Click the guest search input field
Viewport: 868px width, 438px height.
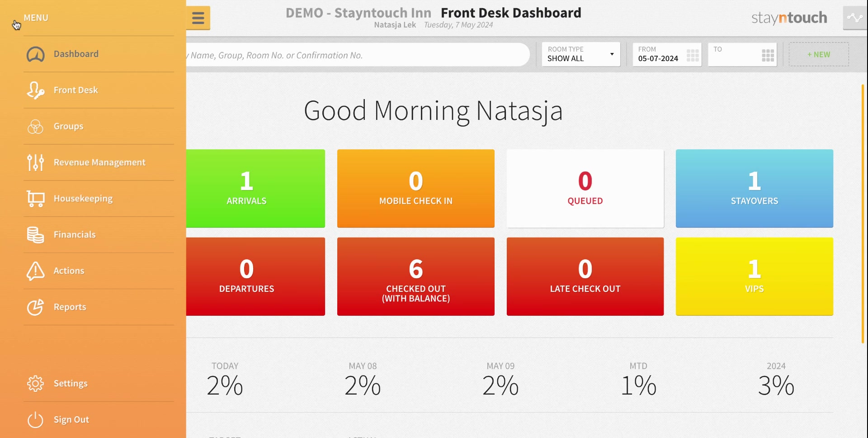(x=358, y=55)
